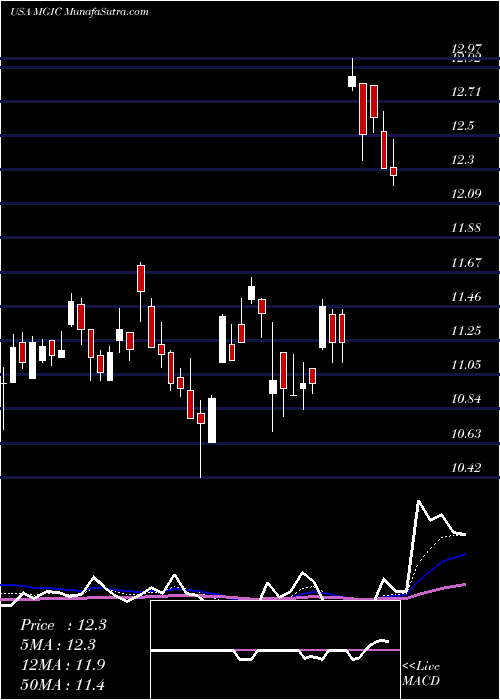Click the '<<Live MACD' label

tap(421, 673)
